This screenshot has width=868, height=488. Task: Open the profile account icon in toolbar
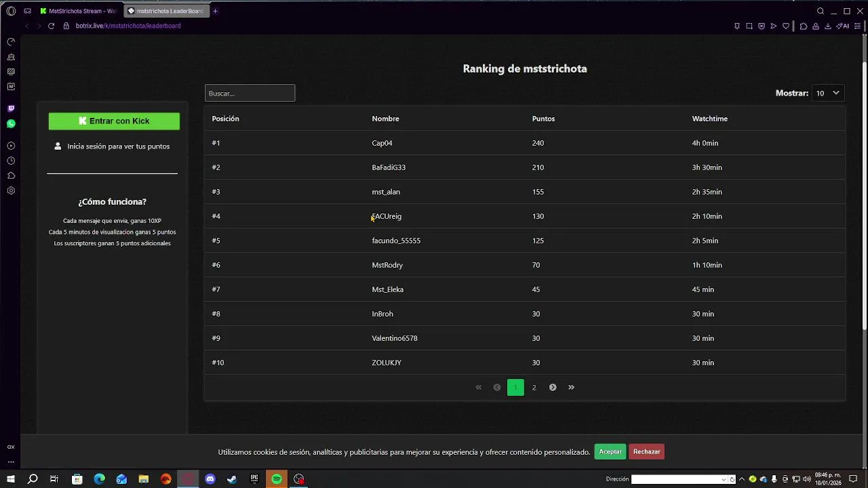pyautogui.click(x=816, y=26)
